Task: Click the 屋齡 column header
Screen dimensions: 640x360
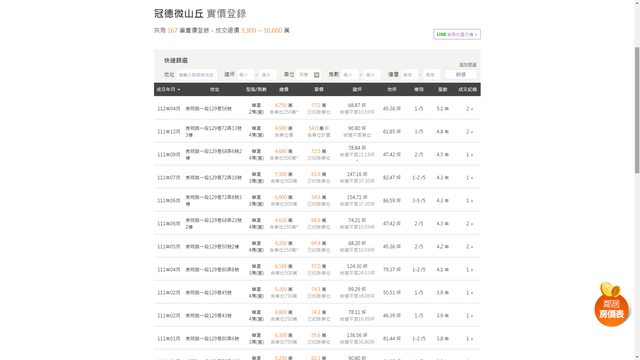Action: (x=442, y=89)
